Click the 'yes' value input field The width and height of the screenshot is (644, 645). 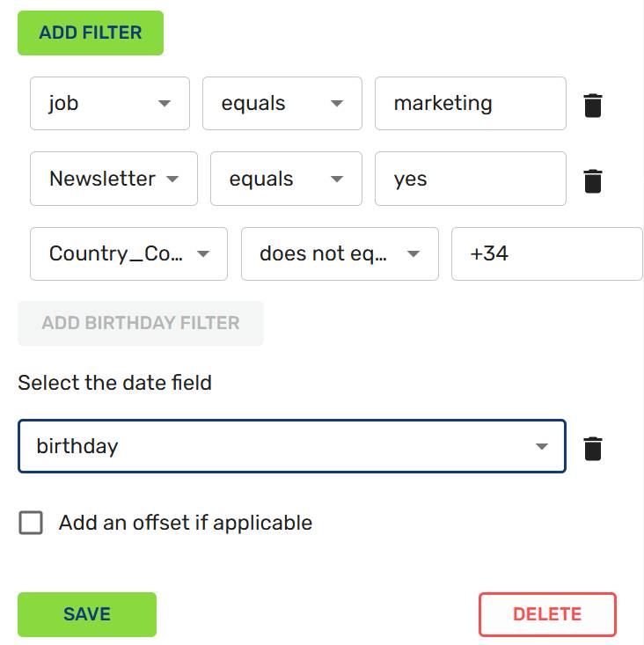click(470, 179)
